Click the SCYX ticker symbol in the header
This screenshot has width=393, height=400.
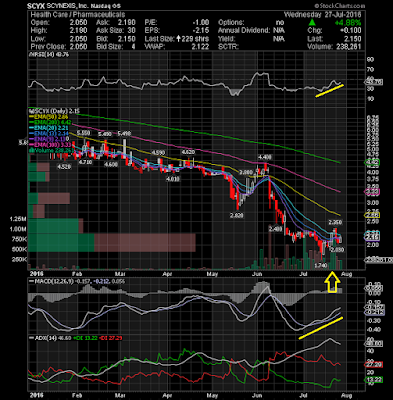pos(36,6)
